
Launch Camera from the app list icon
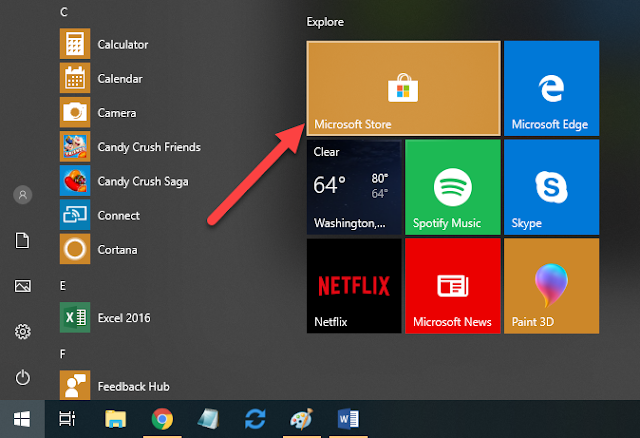tap(75, 112)
